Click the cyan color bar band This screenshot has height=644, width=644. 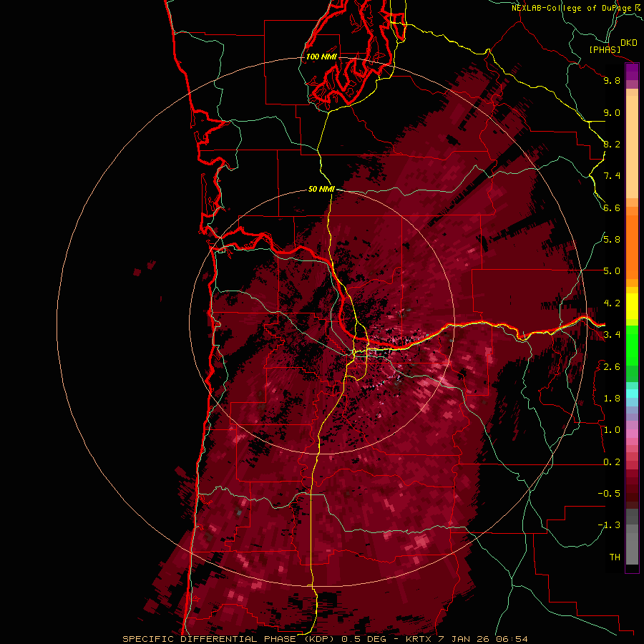tap(632, 393)
